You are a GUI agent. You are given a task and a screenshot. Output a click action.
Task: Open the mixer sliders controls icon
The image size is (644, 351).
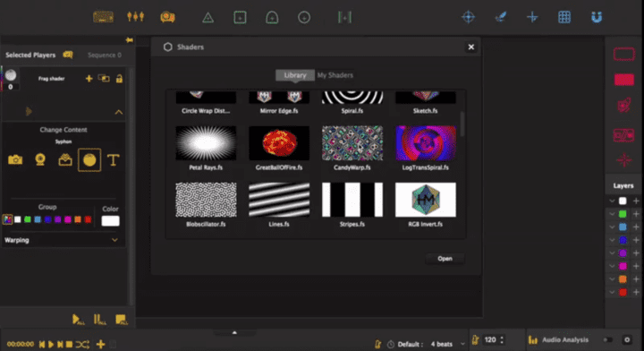136,17
